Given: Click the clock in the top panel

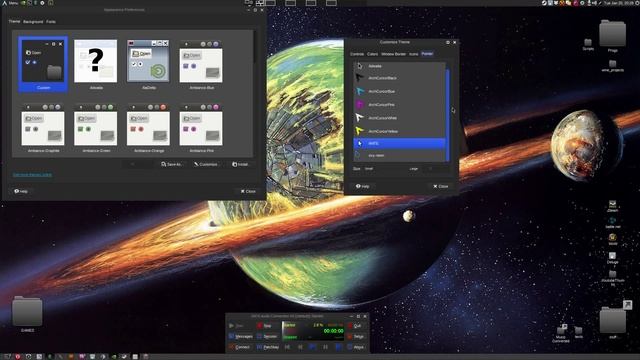Looking at the screenshot, I should [620, 3].
